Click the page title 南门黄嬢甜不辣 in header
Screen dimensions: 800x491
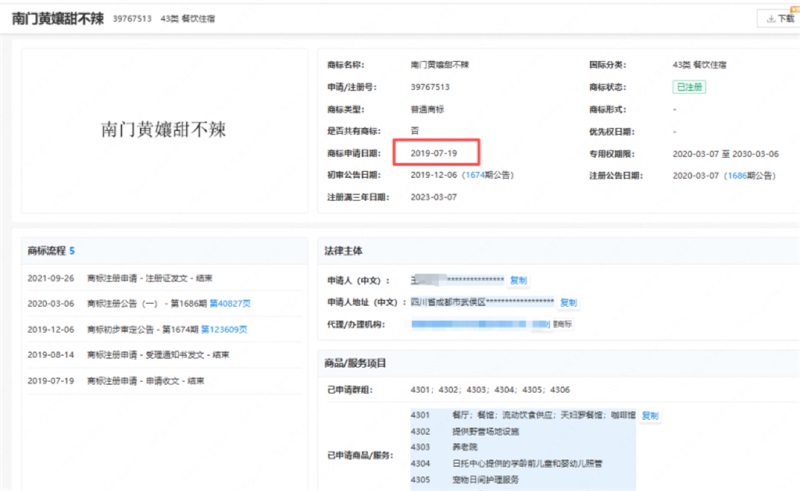point(58,19)
